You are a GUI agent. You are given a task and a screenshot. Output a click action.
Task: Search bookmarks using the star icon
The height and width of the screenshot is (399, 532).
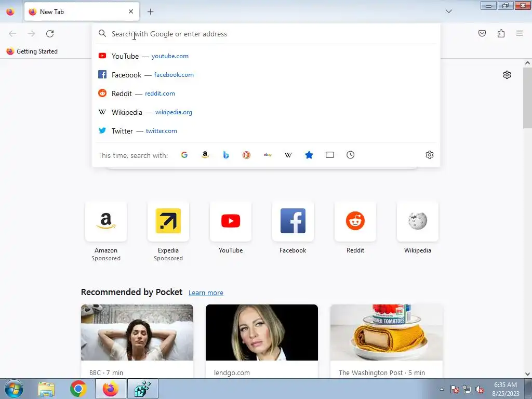[309, 155]
